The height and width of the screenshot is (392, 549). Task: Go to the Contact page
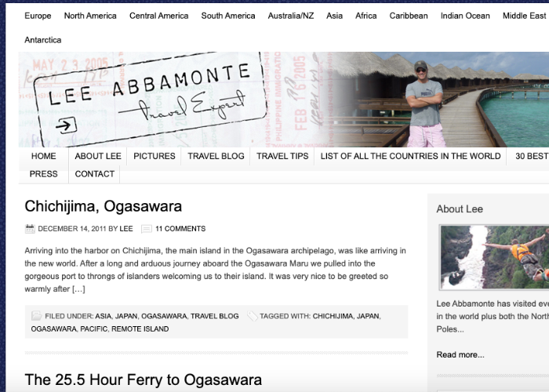click(x=95, y=174)
